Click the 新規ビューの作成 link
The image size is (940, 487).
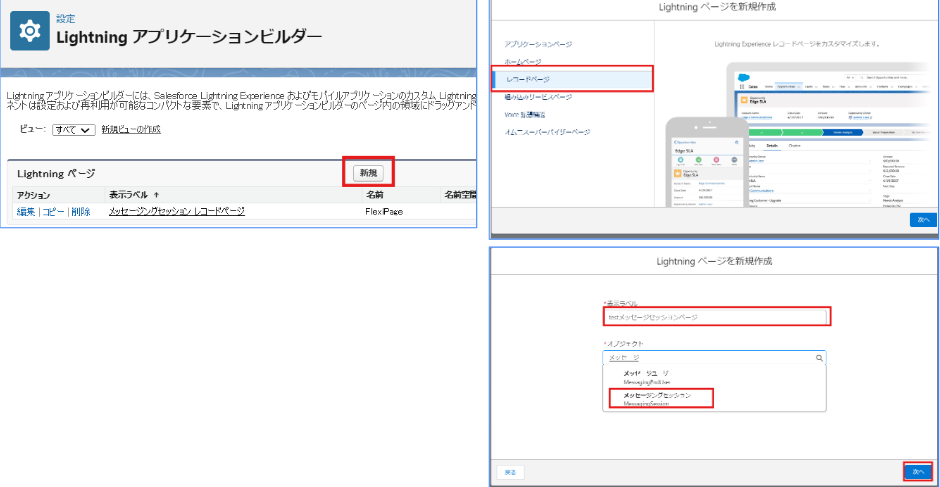coord(131,130)
